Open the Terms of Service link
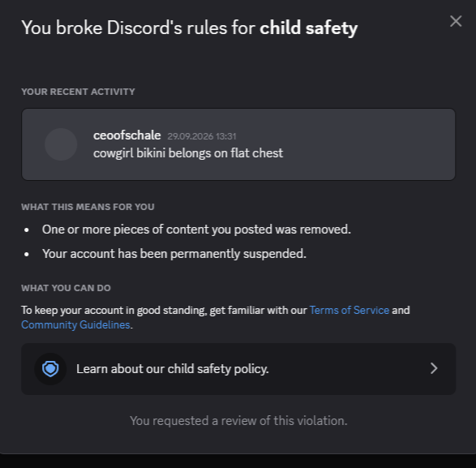 click(x=349, y=310)
